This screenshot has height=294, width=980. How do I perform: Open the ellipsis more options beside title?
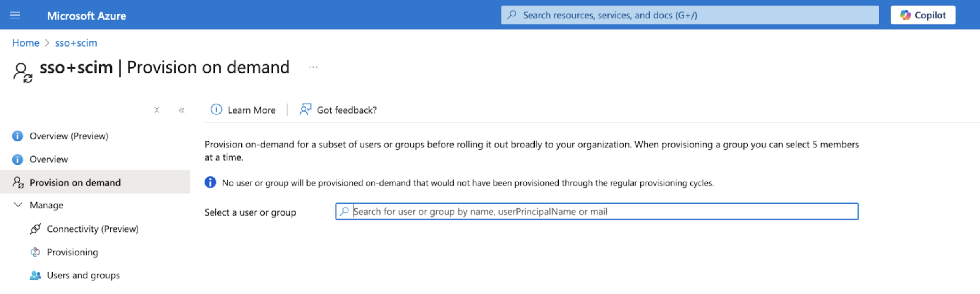[313, 67]
